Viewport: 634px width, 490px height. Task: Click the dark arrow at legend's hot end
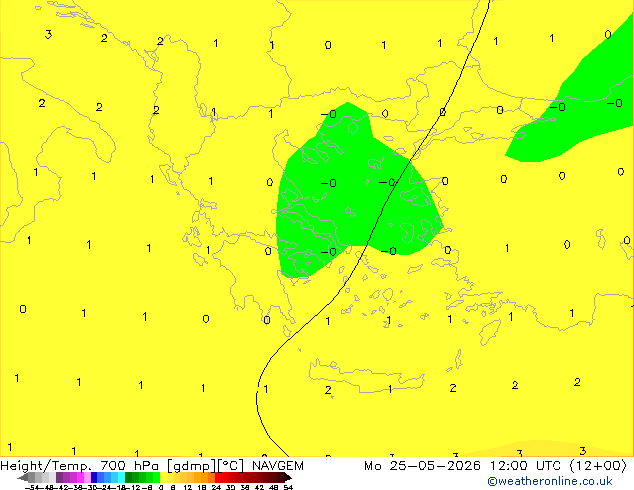(288, 477)
